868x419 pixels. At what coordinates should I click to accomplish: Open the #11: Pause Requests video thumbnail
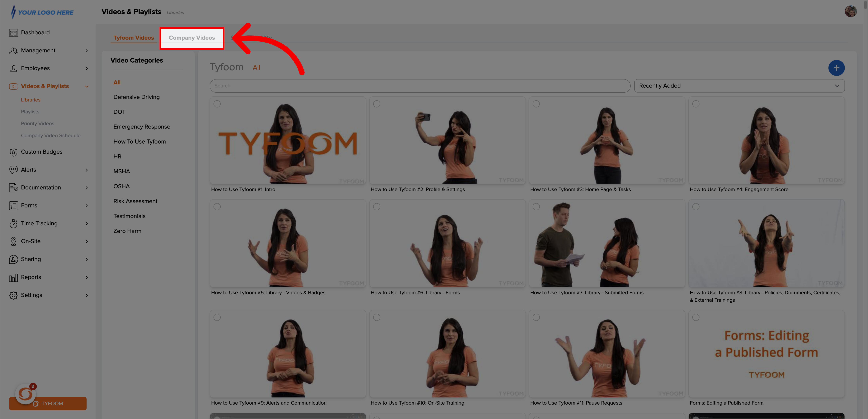(607, 354)
